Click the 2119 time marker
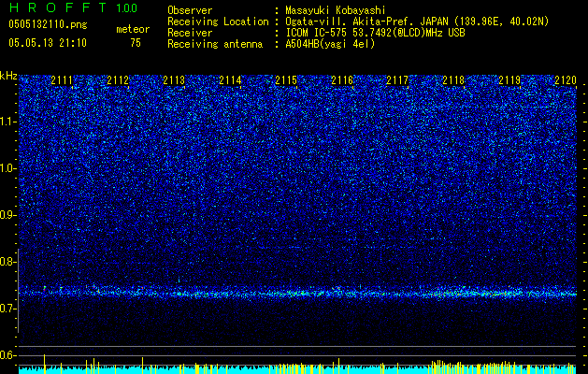 point(509,80)
